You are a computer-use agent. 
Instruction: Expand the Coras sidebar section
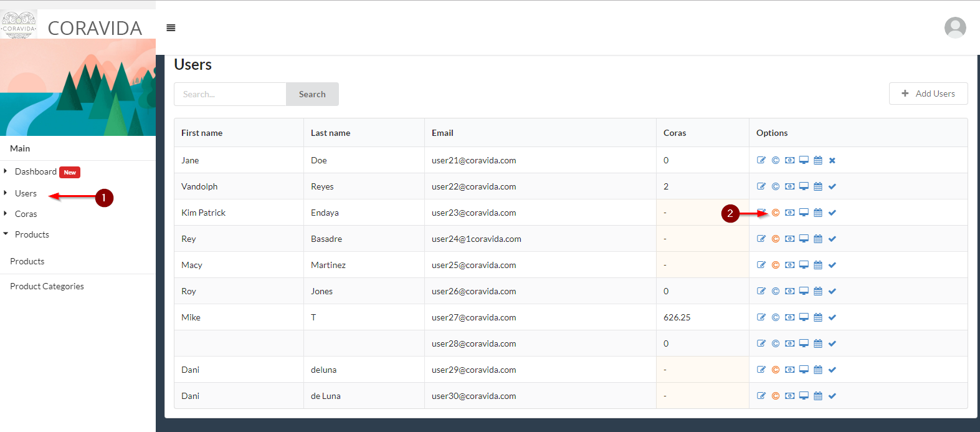click(x=26, y=214)
